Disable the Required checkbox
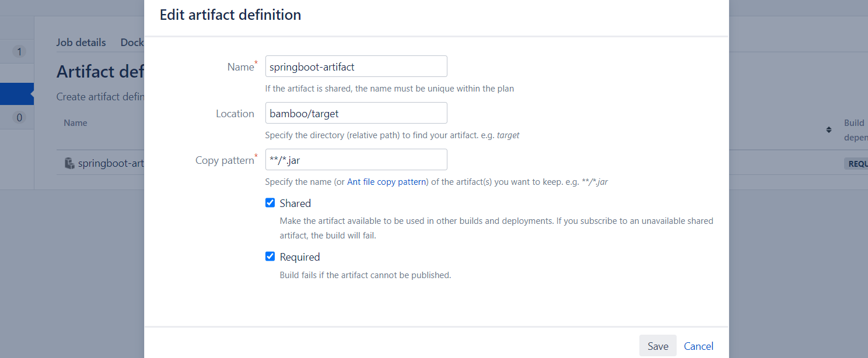This screenshot has height=358, width=868. (270, 256)
